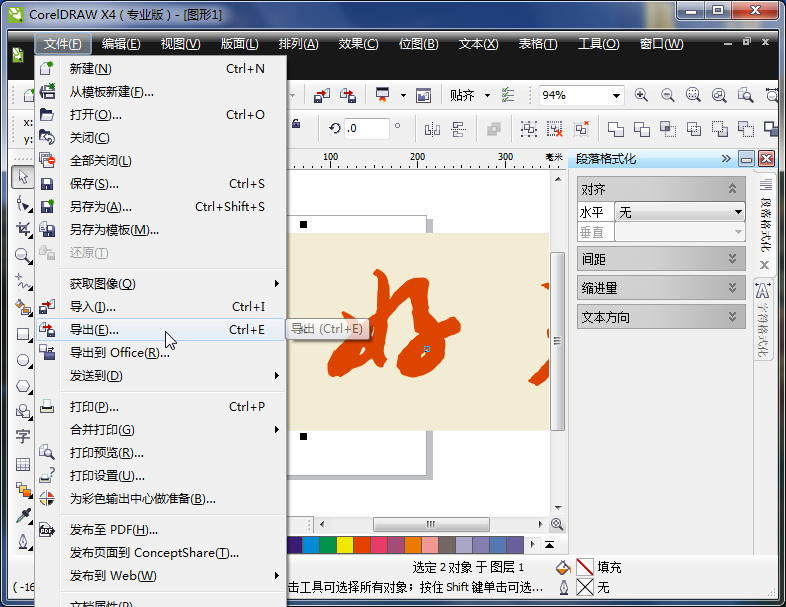
Task: Click the Import icon in toolbar
Action: click(322, 95)
